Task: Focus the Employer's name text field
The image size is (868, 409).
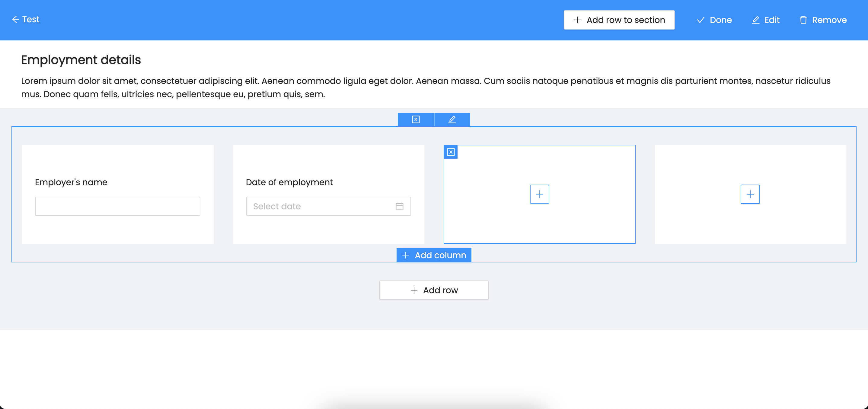Action: pyautogui.click(x=118, y=206)
